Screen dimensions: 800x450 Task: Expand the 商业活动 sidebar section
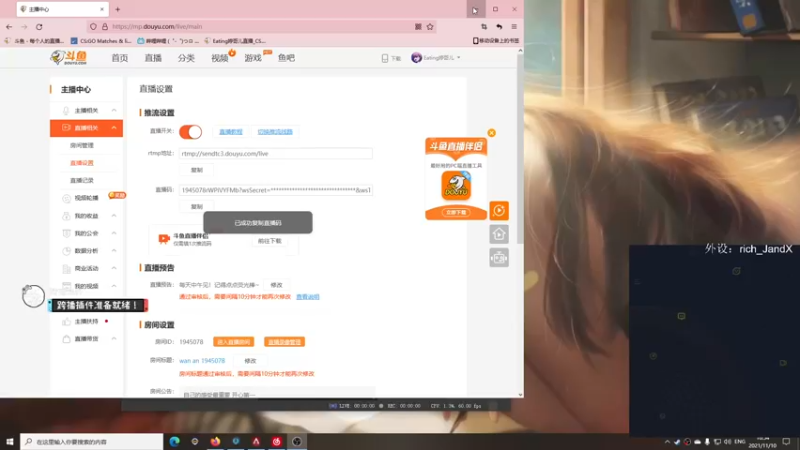[114, 268]
